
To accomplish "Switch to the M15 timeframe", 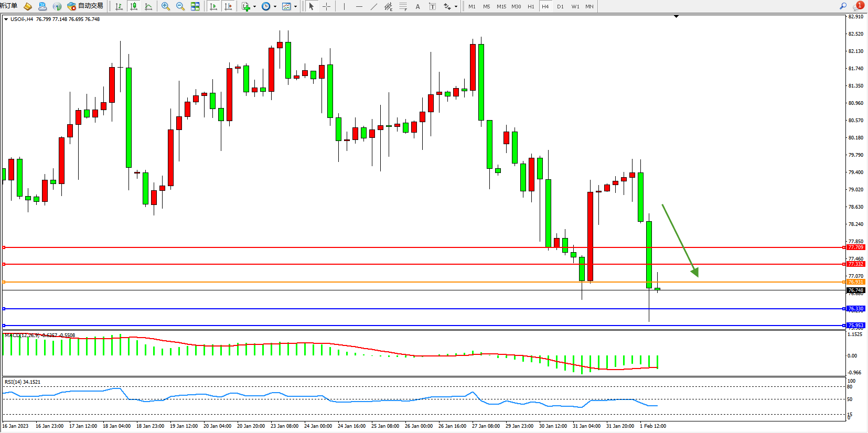I will (501, 6).
